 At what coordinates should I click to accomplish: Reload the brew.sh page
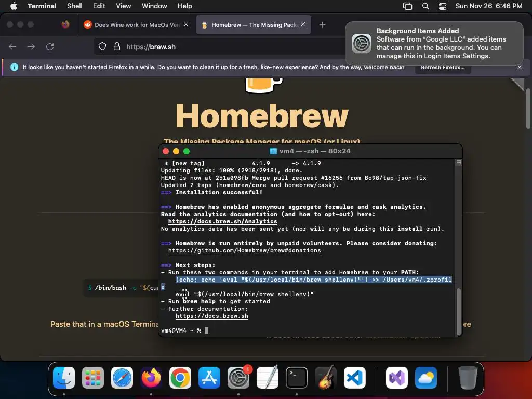coord(50,47)
